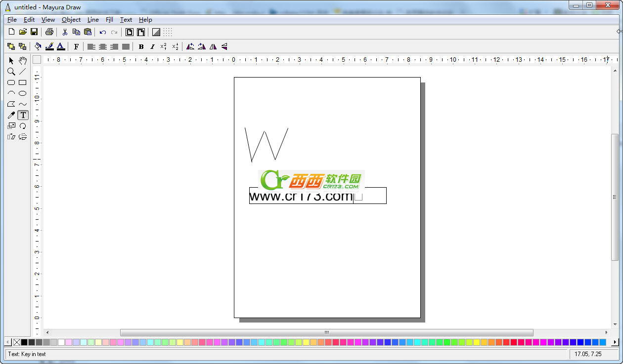Save the drawing with the floppy disk icon
Image resolution: width=623 pixels, height=364 pixels.
[34, 32]
